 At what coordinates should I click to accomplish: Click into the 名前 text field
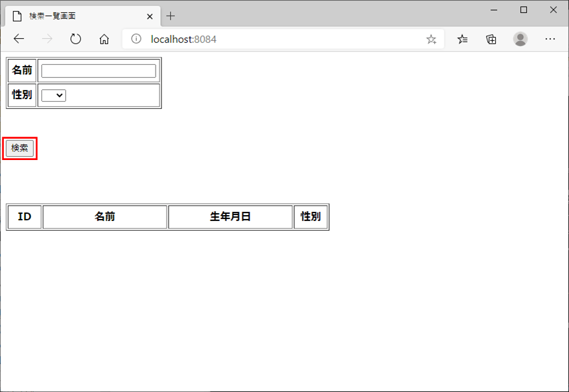pyautogui.click(x=99, y=71)
